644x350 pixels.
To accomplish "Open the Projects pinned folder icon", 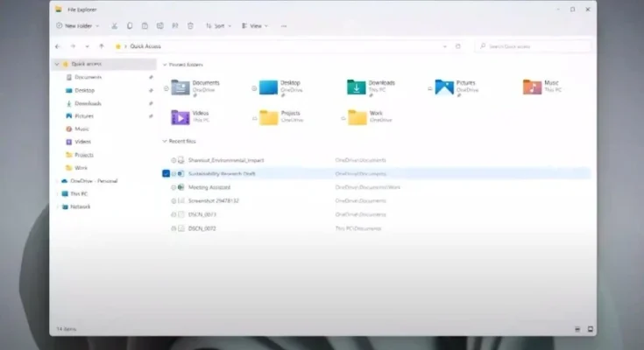I will (268, 117).
